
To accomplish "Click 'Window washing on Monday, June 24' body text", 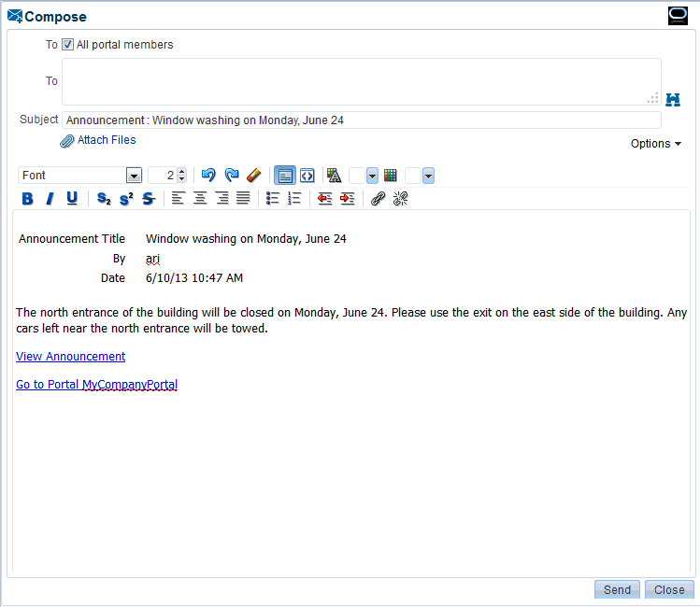I will point(246,239).
